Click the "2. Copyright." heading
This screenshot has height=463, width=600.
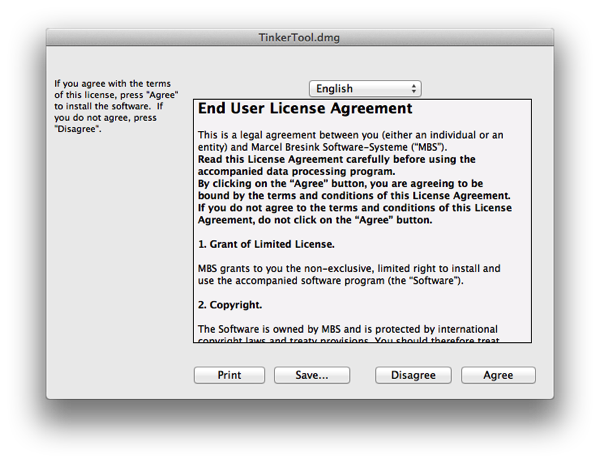tap(230, 305)
